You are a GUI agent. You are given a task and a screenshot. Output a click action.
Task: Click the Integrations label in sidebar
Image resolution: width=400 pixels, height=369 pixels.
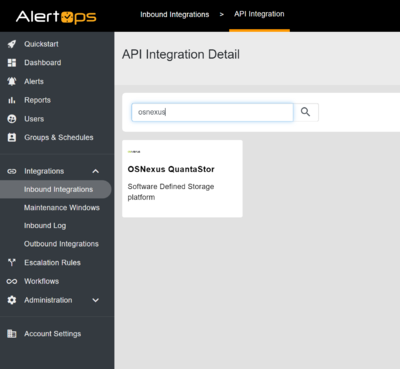tap(44, 171)
